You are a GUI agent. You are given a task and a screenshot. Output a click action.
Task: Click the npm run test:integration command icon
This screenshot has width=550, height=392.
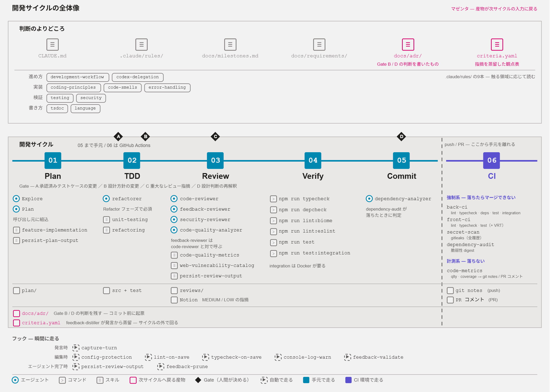click(273, 254)
